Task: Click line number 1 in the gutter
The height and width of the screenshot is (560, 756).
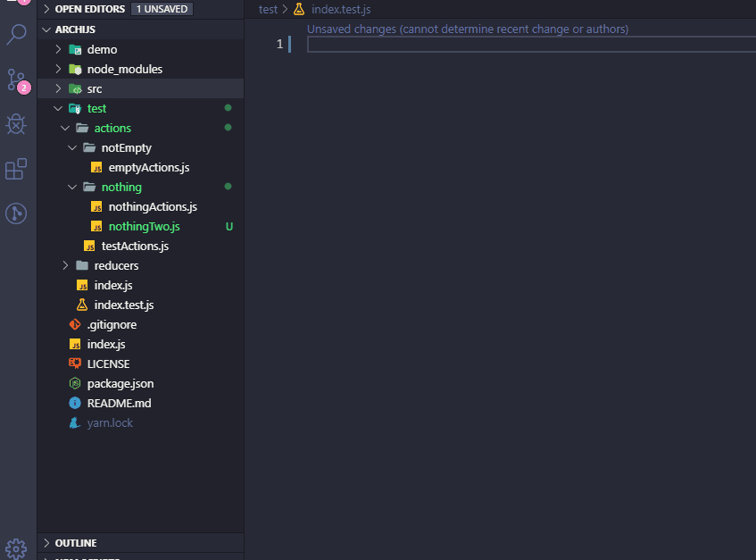Action: [x=279, y=45]
